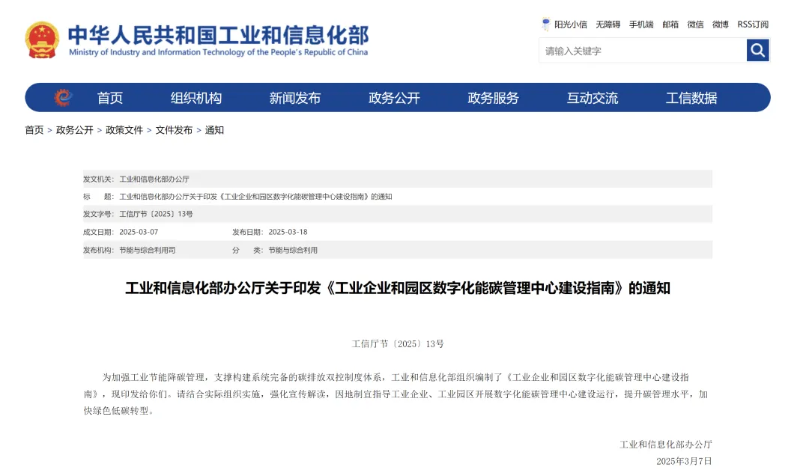The height and width of the screenshot is (476, 805).
Task: Go to 通知 in breadcrumb
Action: click(x=214, y=130)
